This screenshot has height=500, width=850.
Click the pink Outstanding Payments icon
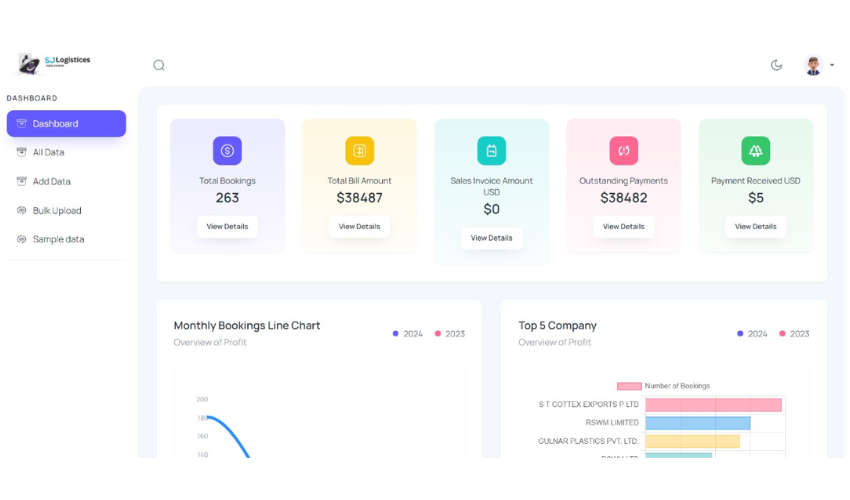click(x=623, y=151)
